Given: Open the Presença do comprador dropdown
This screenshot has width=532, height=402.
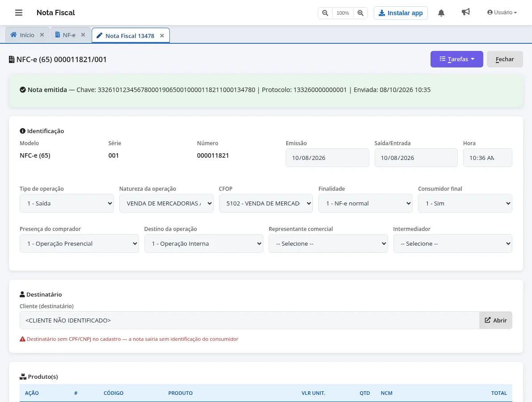Looking at the screenshot, I should (79, 243).
